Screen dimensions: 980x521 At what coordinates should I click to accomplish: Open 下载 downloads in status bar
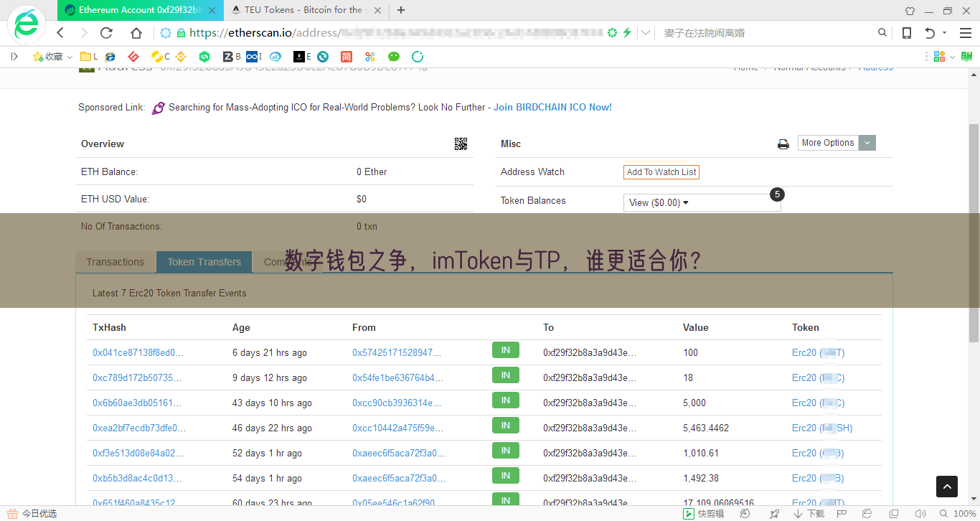(x=809, y=514)
